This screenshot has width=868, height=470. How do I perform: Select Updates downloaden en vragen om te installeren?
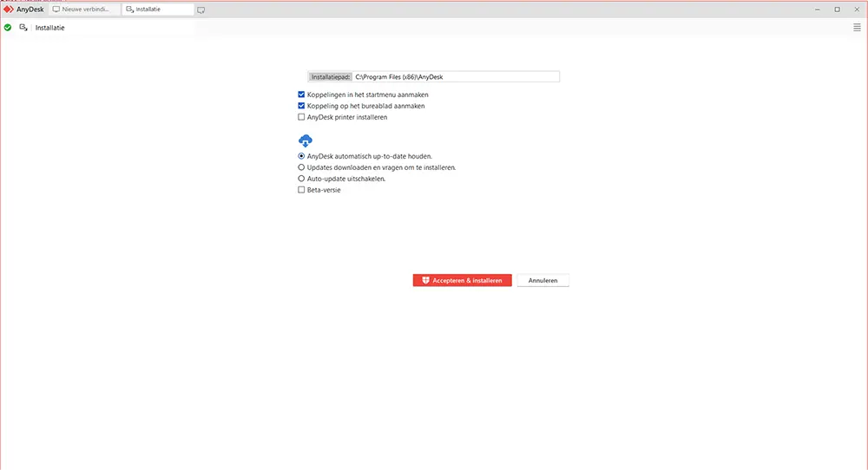(x=301, y=167)
